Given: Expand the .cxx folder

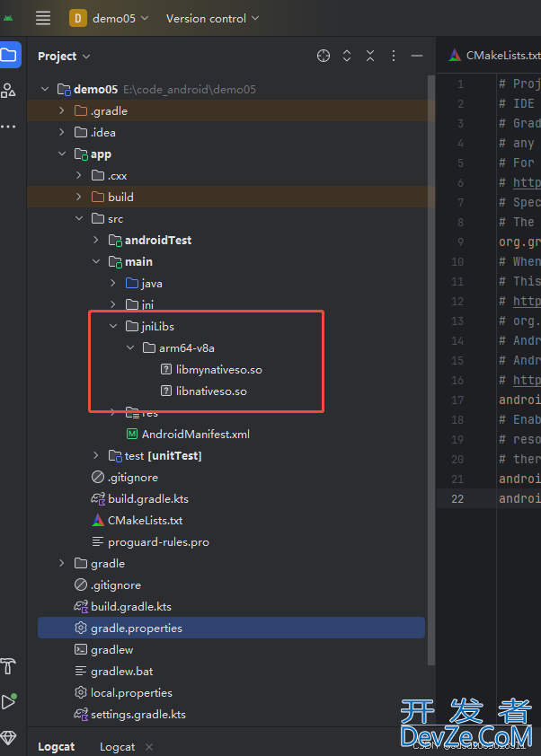Looking at the screenshot, I should [x=79, y=175].
